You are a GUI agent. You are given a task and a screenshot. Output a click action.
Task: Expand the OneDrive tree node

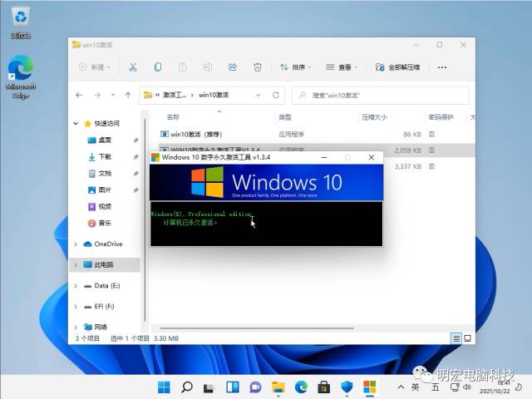[76, 244]
